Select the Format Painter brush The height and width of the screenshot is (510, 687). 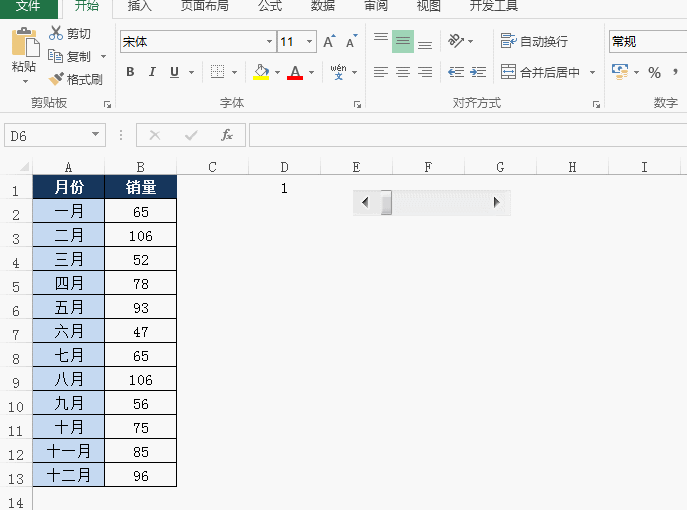coord(56,79)
